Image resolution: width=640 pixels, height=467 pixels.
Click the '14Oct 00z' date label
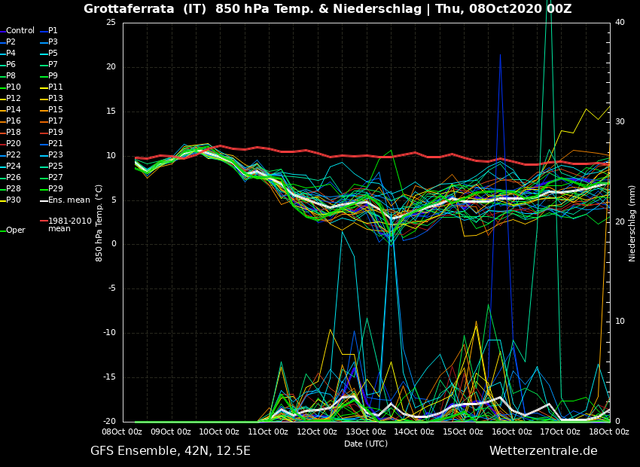pyautogui.click(x=414, y=432)
